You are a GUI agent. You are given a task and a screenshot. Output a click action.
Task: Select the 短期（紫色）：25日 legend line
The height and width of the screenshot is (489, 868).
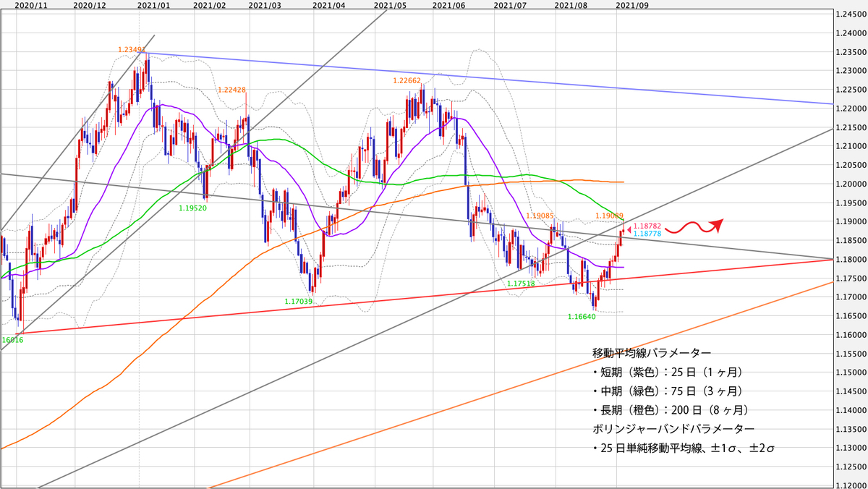pos(668,372)
